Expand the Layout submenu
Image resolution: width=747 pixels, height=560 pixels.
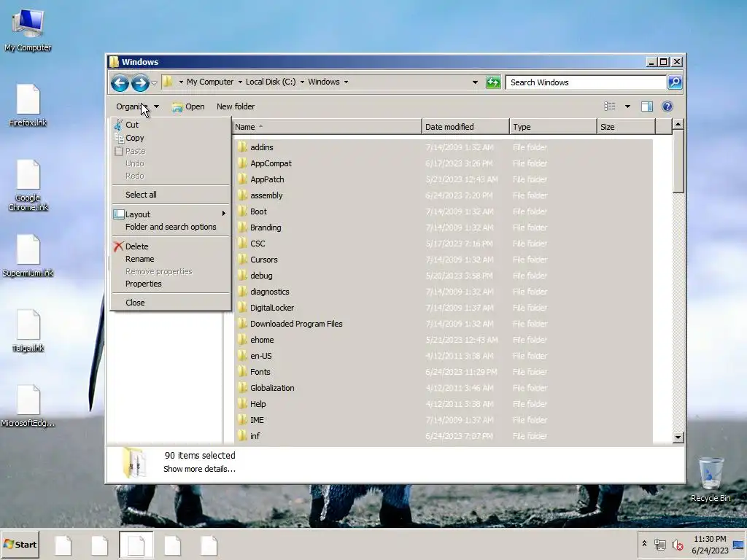[x=171, y=214]
